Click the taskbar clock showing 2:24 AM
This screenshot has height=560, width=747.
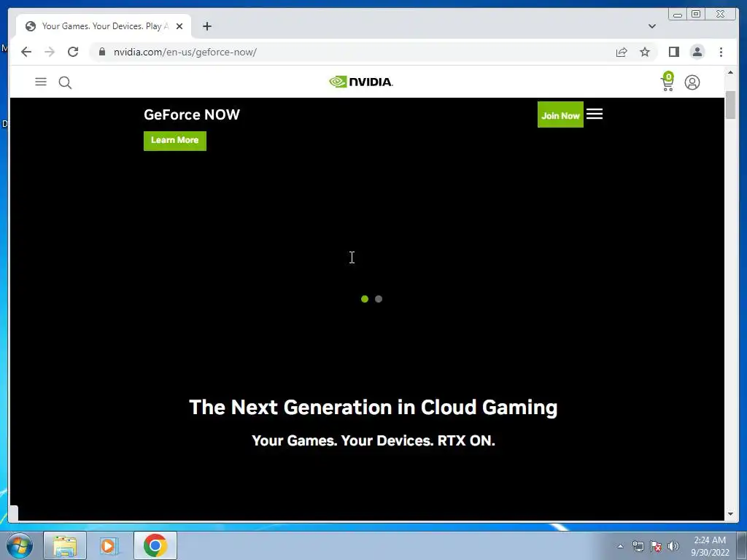coord(710,546)
